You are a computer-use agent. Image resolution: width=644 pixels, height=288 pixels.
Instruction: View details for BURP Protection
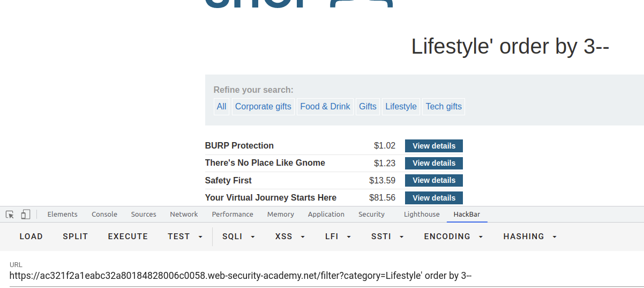click(x=434, y=146)
